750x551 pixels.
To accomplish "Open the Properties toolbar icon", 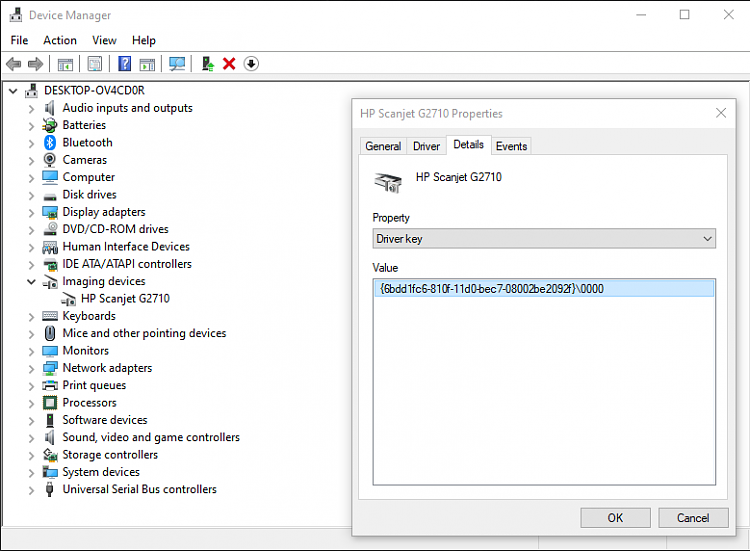I will (x=95, y=64).
